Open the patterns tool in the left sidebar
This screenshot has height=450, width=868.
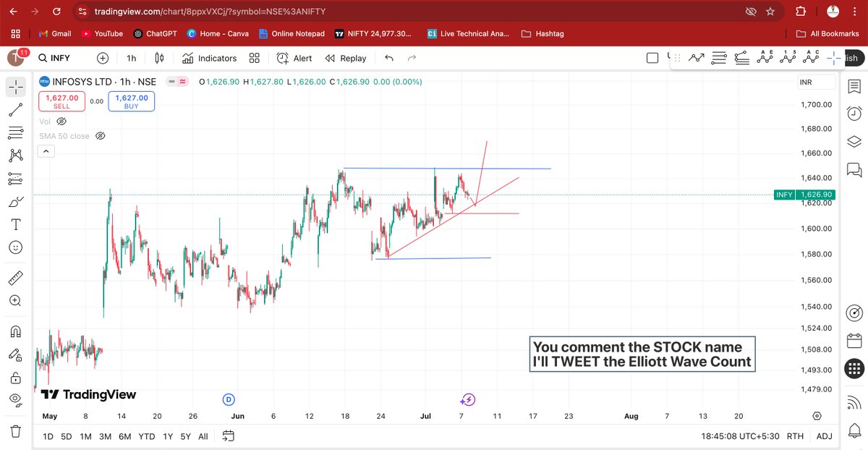(16, 156)
